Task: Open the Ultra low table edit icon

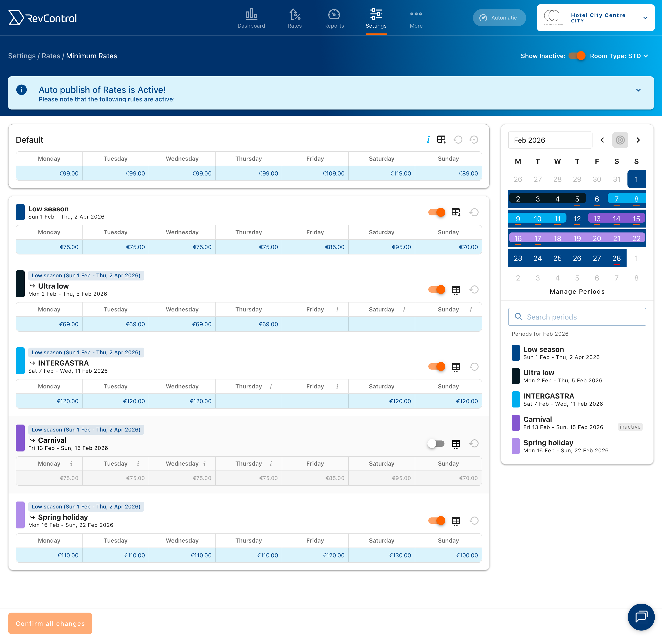Action: coord(456,290)
